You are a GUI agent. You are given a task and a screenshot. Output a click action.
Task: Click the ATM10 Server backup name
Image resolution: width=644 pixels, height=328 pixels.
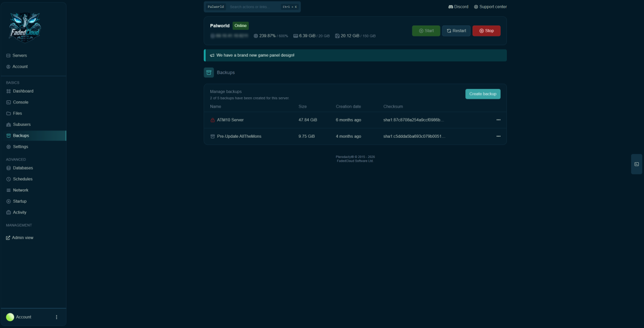click(230, 120)
